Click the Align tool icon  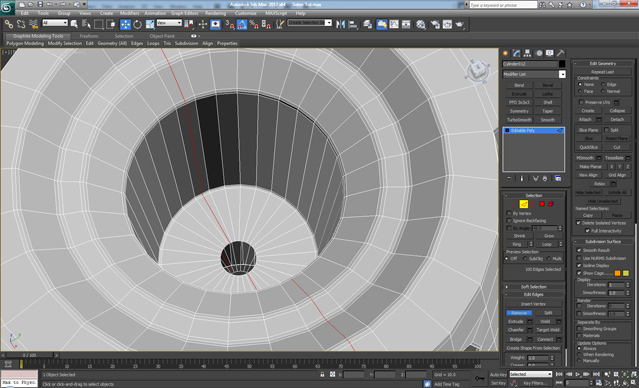pos(353,24)
